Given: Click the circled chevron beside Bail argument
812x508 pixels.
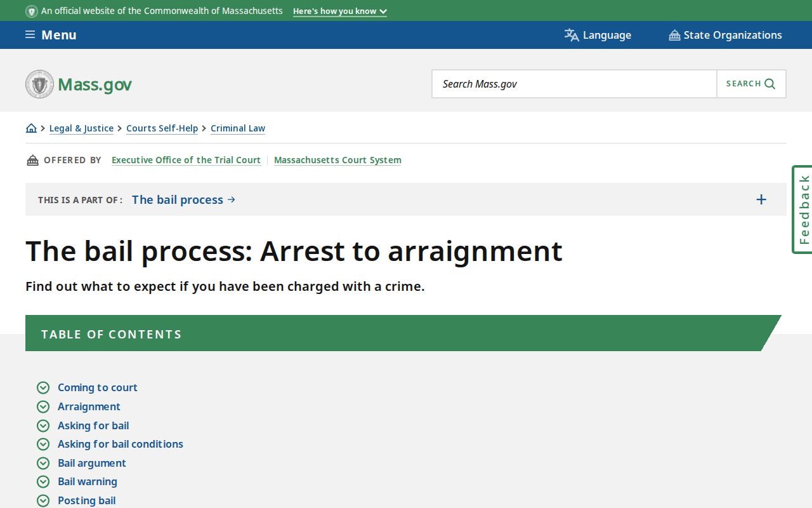Looking at the screenshot, I should [x=43, y=463].
